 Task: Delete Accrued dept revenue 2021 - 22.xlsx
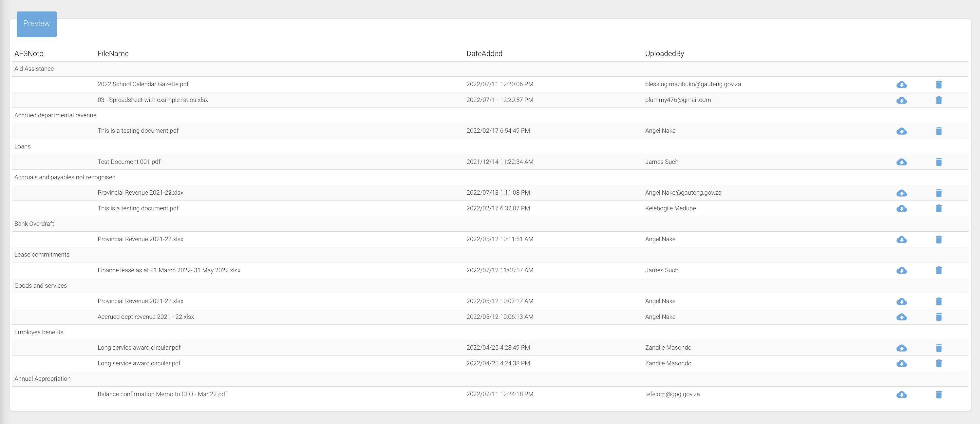point(938,317)
